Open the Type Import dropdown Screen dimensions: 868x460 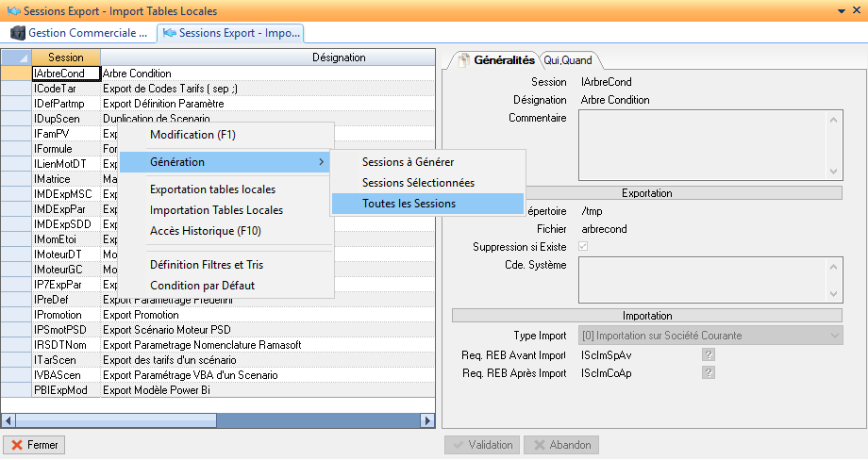(x=834, y=336)
